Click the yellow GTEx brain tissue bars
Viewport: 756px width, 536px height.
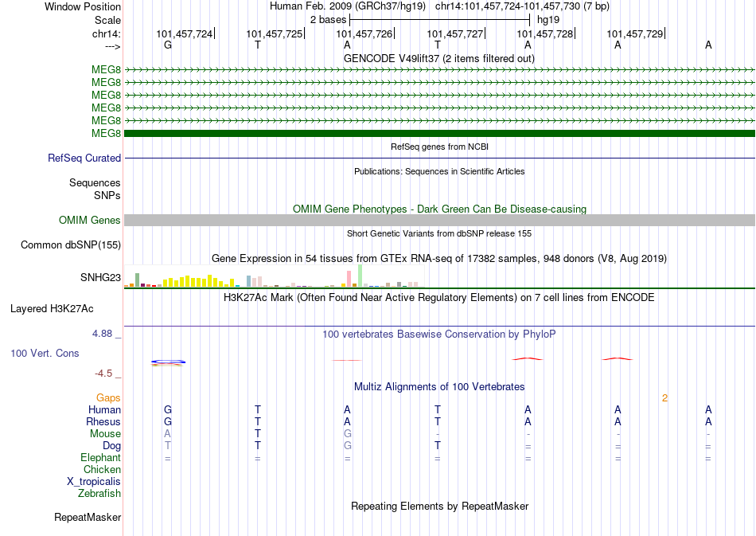click(x=199, y=282)
